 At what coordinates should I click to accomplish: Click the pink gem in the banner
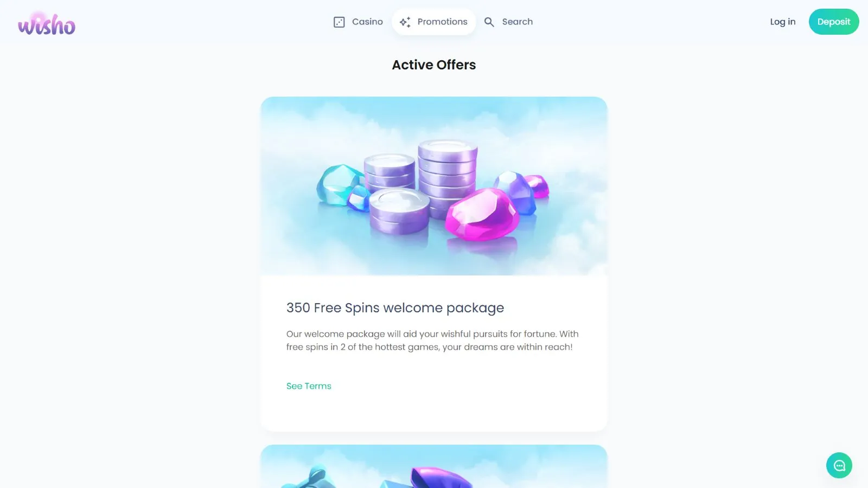(x=482, y=215)
